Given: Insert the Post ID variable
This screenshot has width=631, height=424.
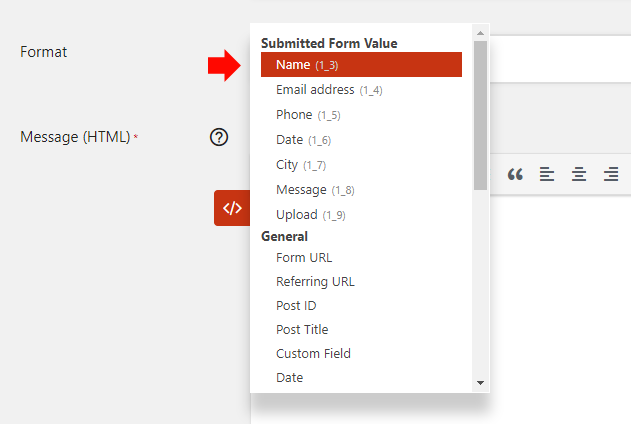Looking at the screenshot, I should 361,305.
